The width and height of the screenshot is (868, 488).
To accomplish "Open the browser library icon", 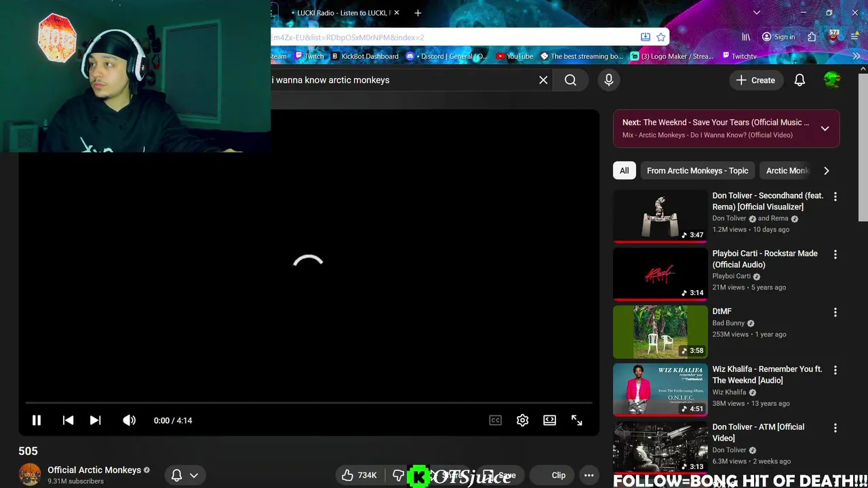I will (x=746, y=37).
